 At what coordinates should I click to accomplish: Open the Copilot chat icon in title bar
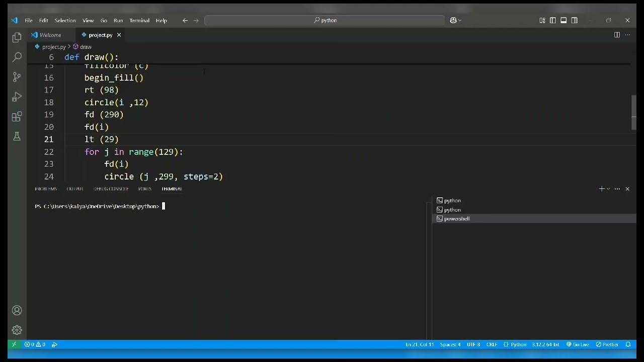tap(453, 21)
